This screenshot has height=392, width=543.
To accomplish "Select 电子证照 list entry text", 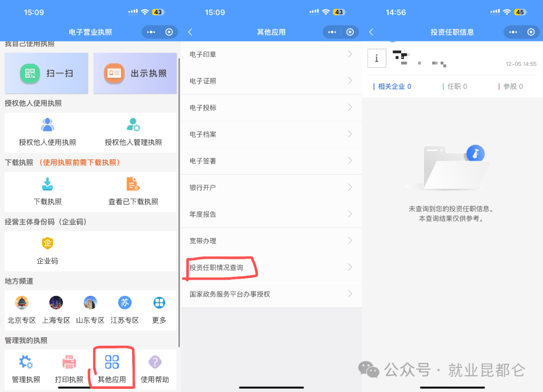I will tap(203, 81).
